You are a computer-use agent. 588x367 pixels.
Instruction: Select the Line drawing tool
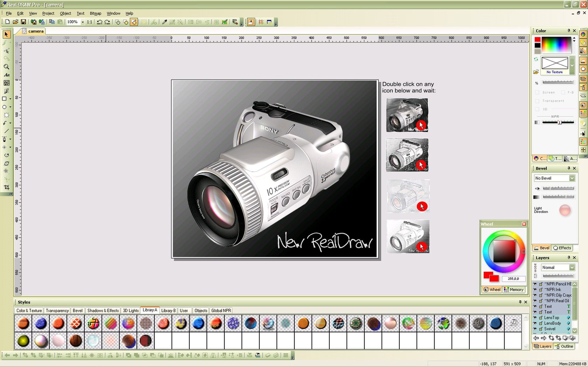click(x=6, y=131)
